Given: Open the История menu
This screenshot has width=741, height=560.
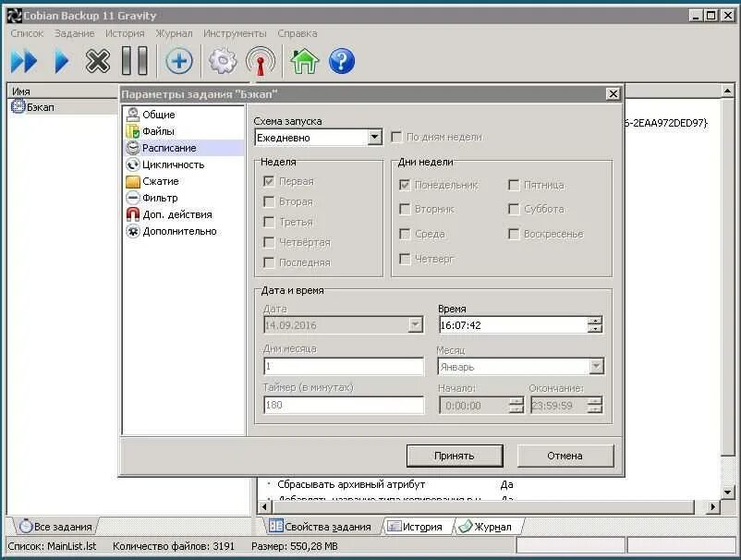Looking at the screenshot, I should 125,33.
